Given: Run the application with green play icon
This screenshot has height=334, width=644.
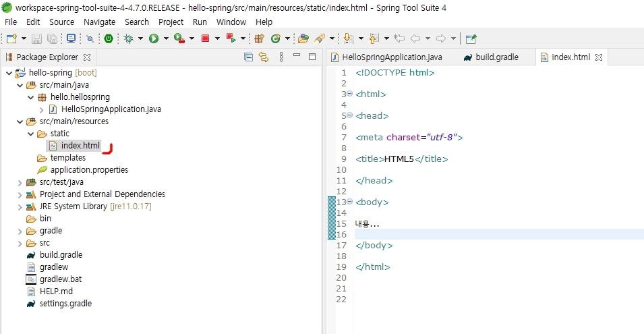Looking at the screenshot, I should (x=154, y=39).
